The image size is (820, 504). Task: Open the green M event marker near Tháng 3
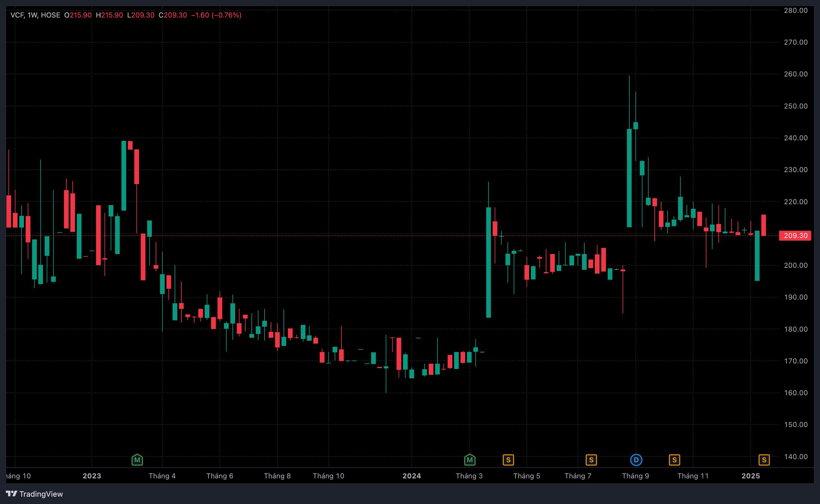coord(470,460)
